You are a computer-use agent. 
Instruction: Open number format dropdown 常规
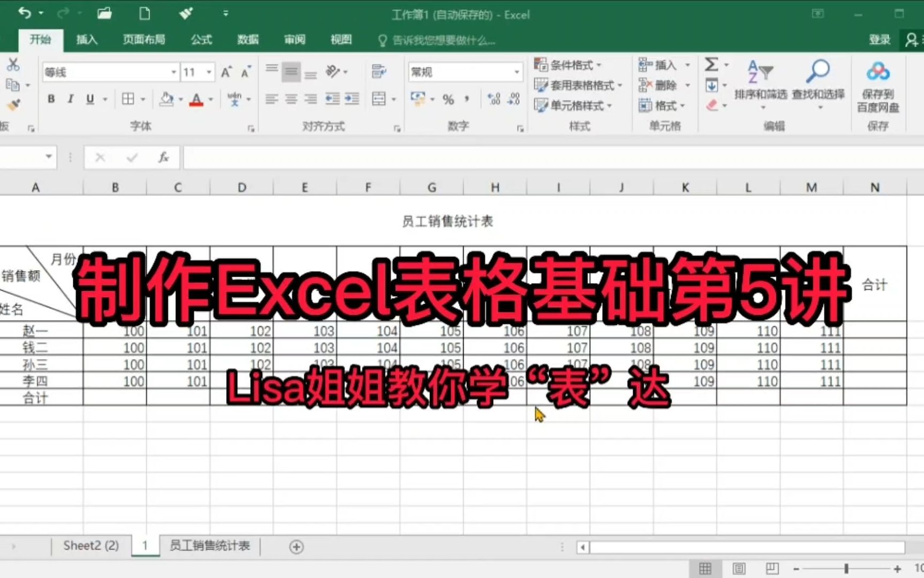coord(517,72)
